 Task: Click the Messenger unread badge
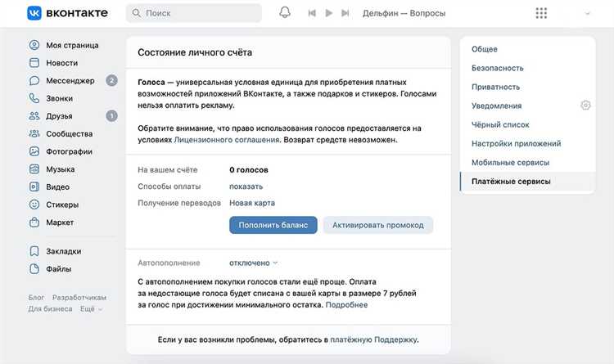pyautogui.click(x=111, y=81)
